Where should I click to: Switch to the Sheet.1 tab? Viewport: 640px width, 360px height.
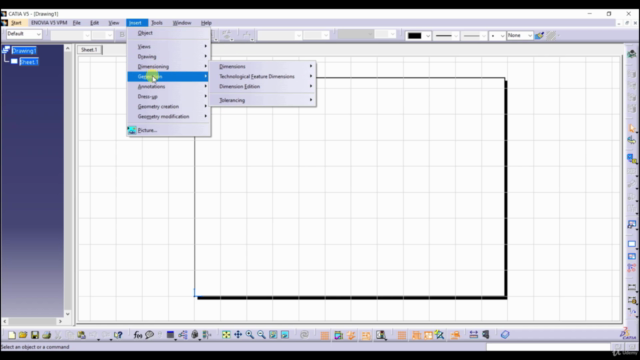tap(89, 49)
